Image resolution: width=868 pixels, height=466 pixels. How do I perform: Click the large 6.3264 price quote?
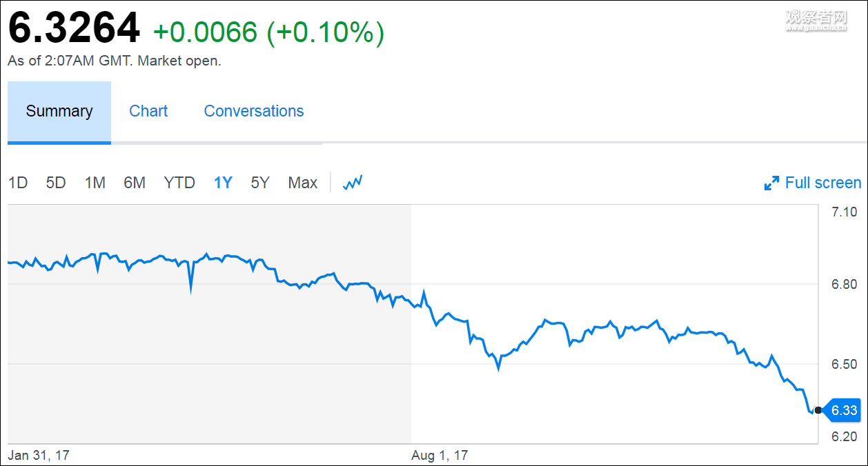pyautogui.click(x=74, y=29)
